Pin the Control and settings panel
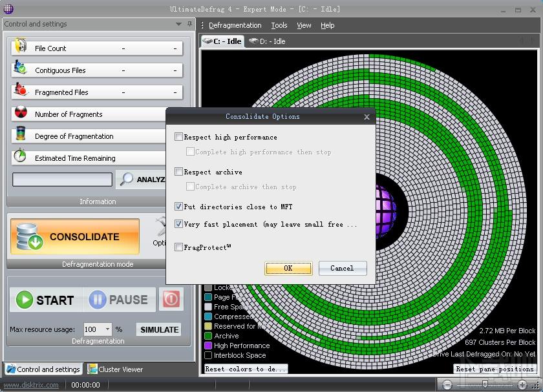This screenshot has height=392, width=543. click(189, 24)
